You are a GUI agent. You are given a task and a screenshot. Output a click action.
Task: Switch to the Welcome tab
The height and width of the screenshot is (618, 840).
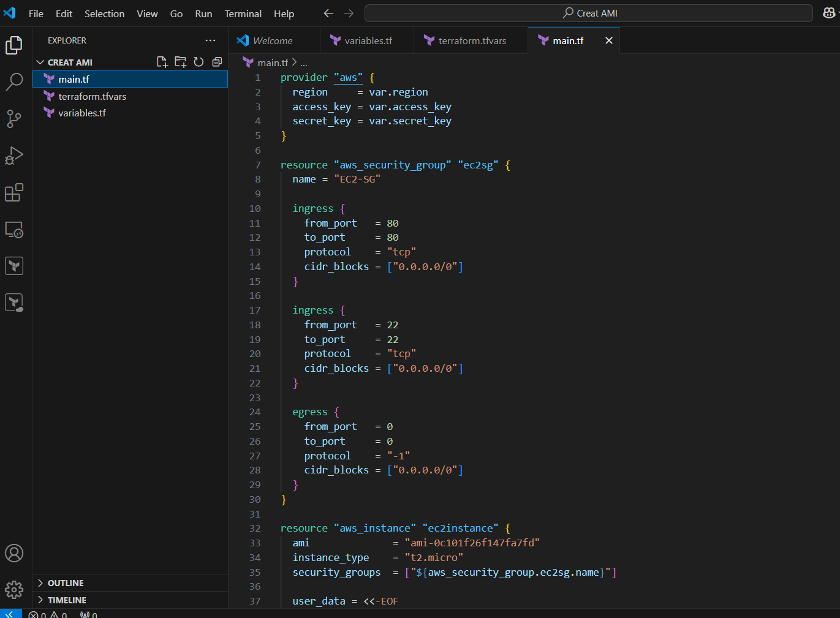[274, 40]
